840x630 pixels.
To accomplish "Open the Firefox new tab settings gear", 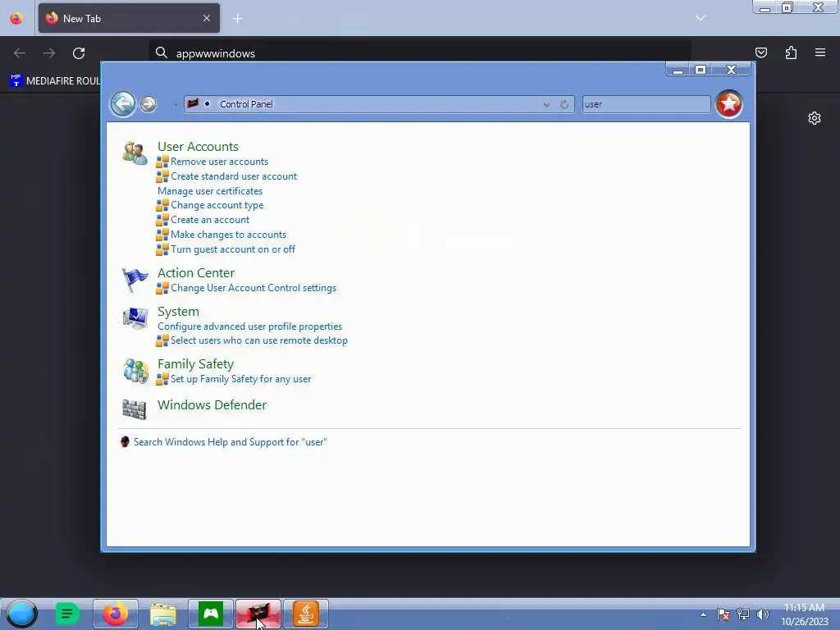I will point(815,118).
